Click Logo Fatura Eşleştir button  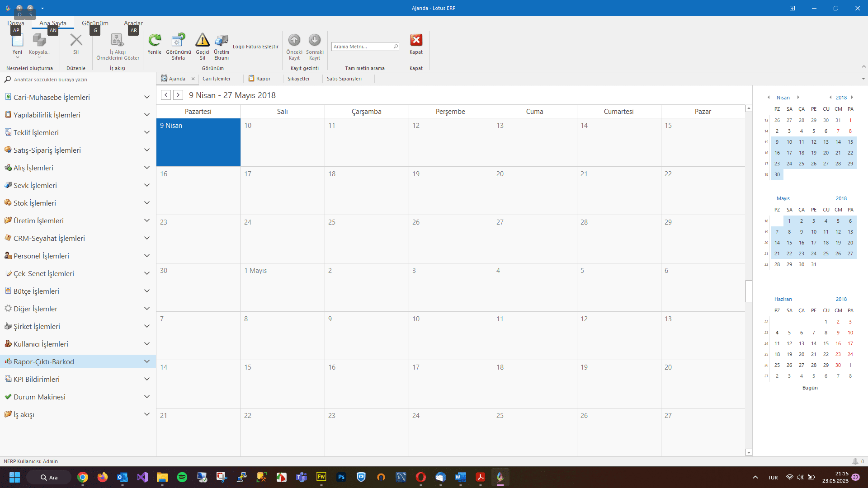point(255,47)
